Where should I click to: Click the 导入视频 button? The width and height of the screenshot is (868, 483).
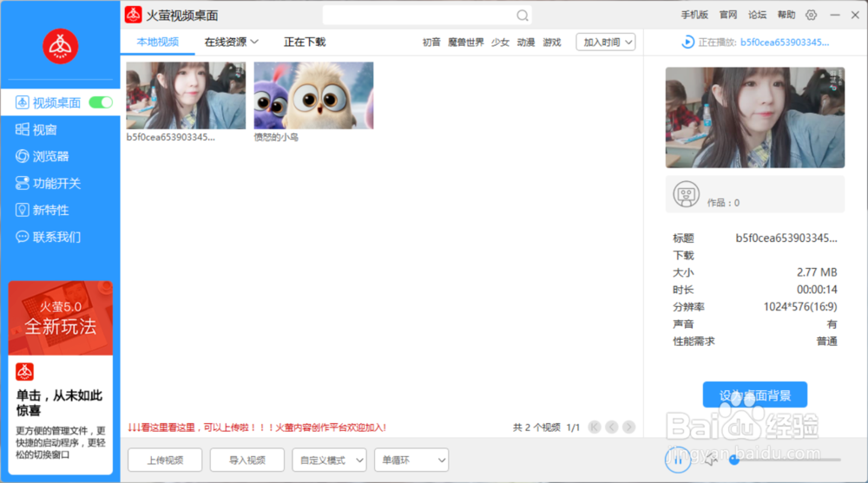[x=247, y=460]
